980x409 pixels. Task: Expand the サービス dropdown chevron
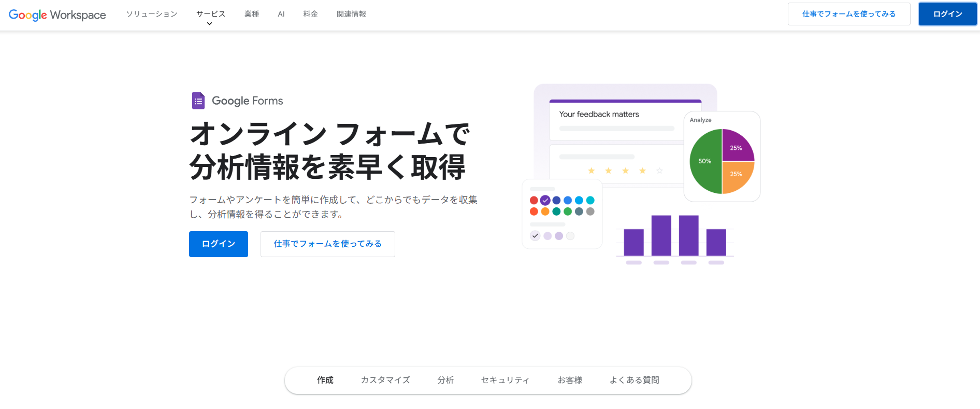pyautogui.click(x=210, y=24)
